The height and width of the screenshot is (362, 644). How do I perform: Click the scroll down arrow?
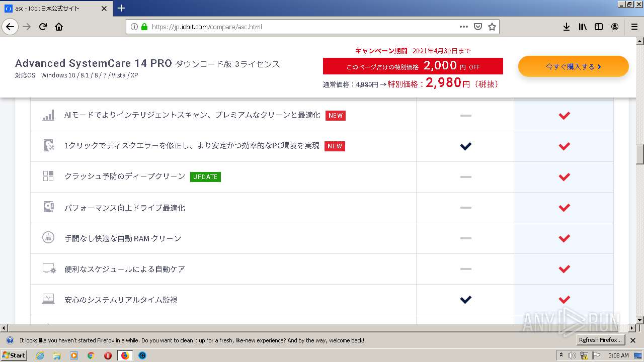(x=640, y=320)
